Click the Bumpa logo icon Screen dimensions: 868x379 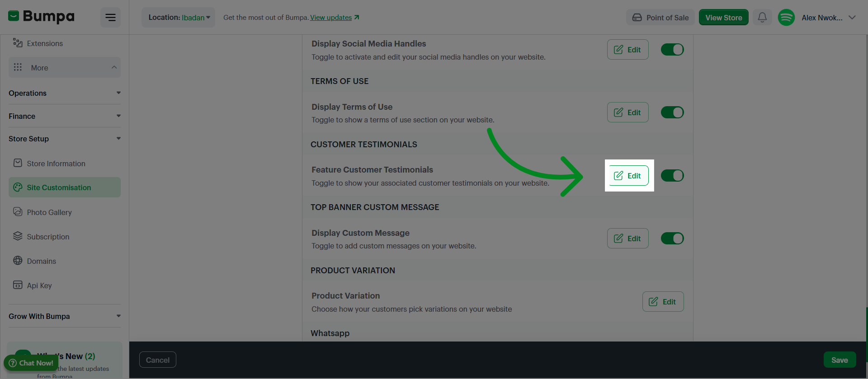14,17
